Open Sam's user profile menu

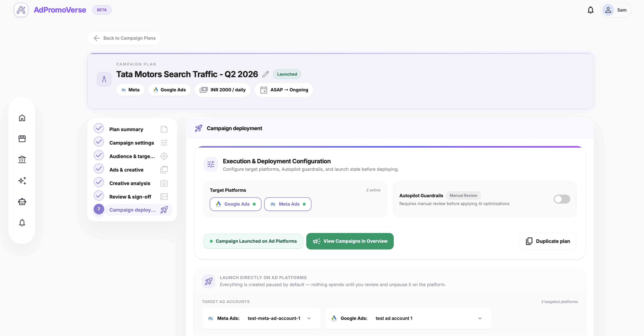click(x=616, y=10)
